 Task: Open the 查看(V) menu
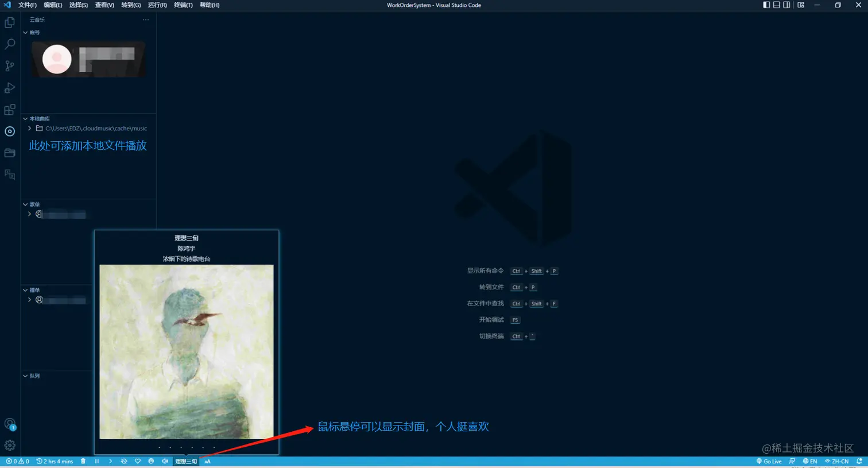click(x=104, y=5)
